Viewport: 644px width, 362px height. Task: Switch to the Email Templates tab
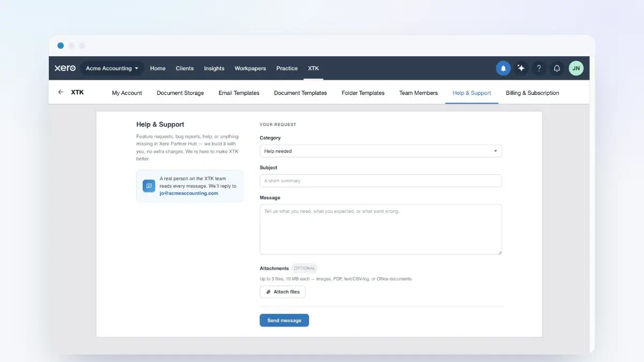tap(239, 93)
